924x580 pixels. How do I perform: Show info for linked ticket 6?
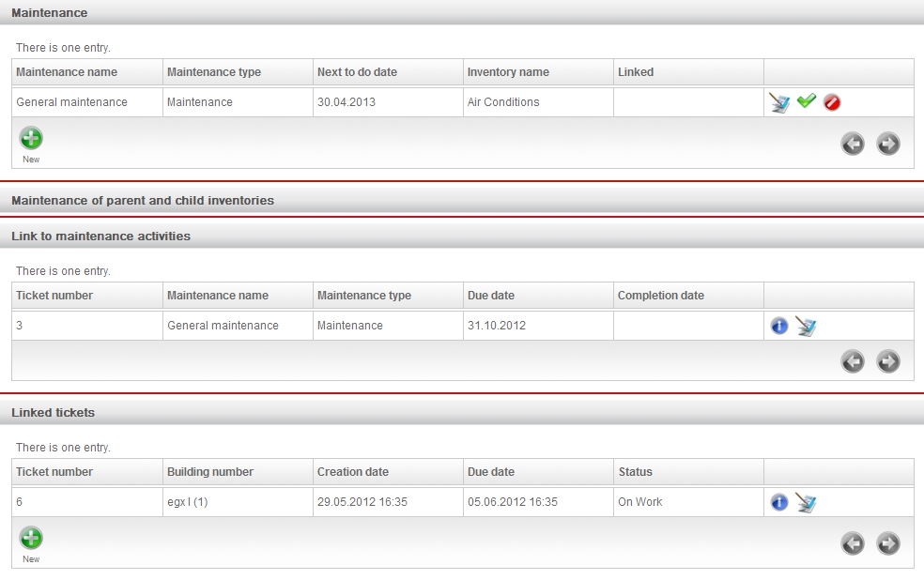[x=779, y=502]
